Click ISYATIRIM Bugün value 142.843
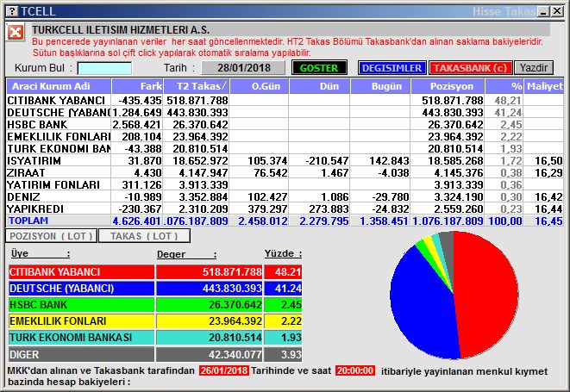The width and height of the screenshot is (570, 392). coord(389,160)
